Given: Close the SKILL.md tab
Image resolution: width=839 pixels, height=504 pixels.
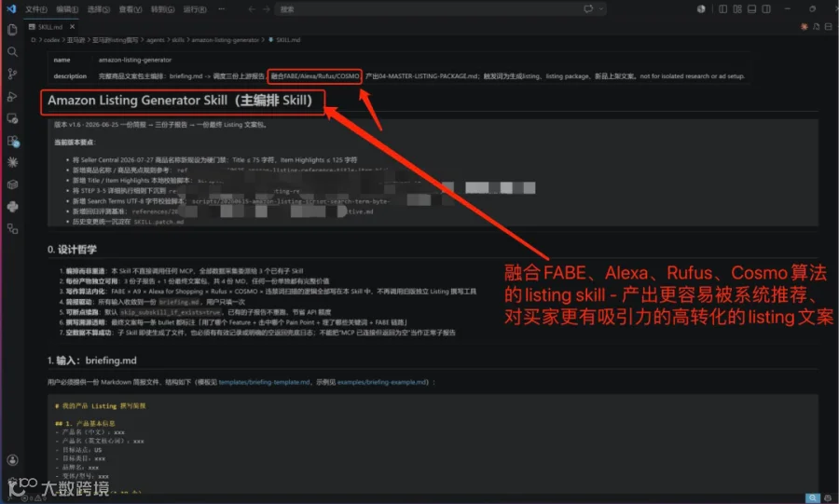Looking at the screenshot, I should tap(72, 27).
